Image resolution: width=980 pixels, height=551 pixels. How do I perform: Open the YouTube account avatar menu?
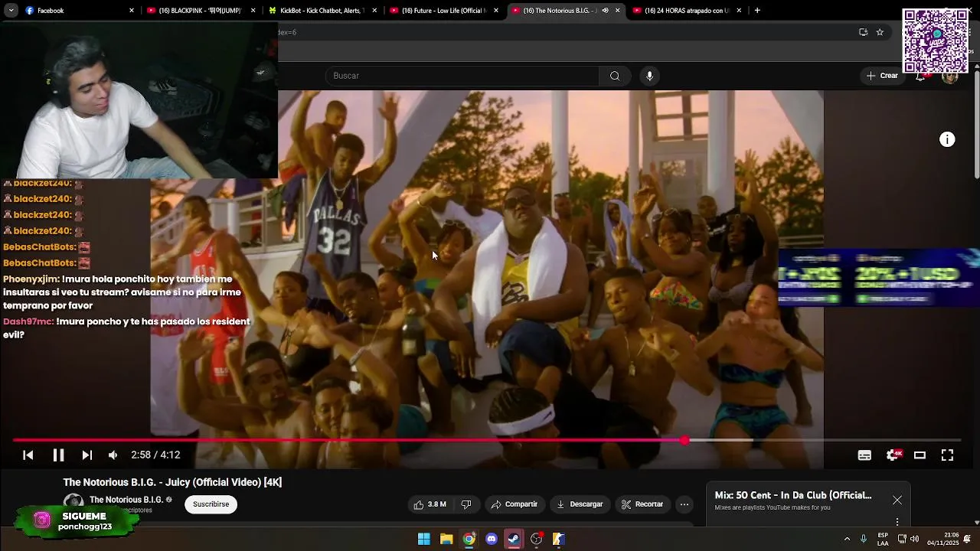[950, 76]
